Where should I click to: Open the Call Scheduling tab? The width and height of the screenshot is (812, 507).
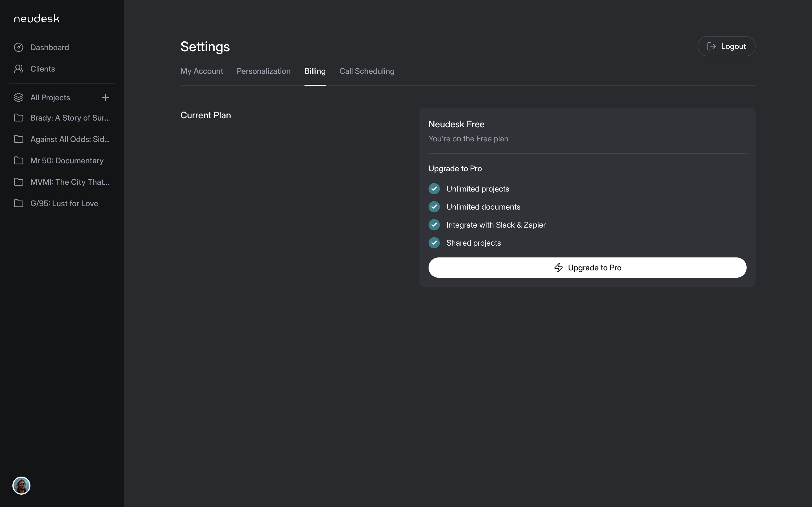pos(367,71)
